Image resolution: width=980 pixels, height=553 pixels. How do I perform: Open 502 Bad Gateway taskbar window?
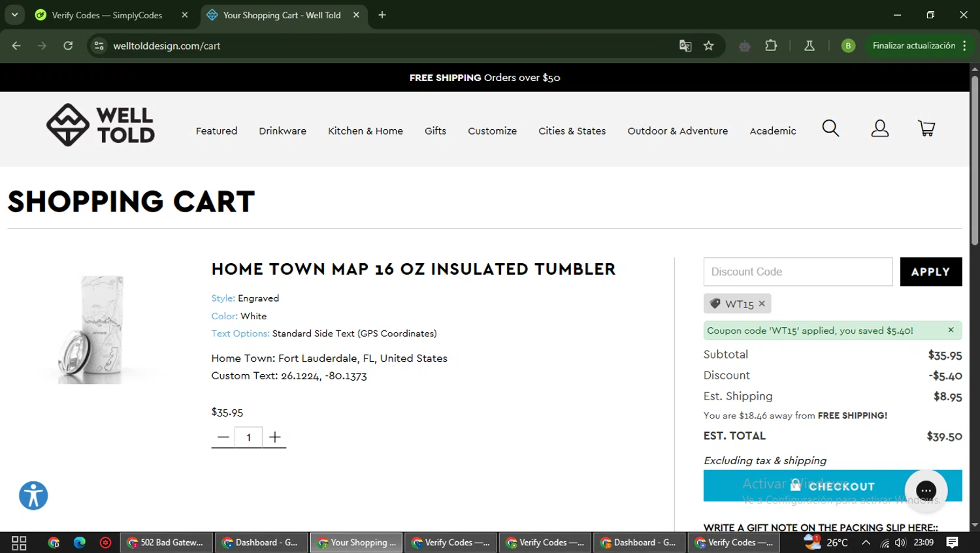pyautogui.click(x=167, y=543)
